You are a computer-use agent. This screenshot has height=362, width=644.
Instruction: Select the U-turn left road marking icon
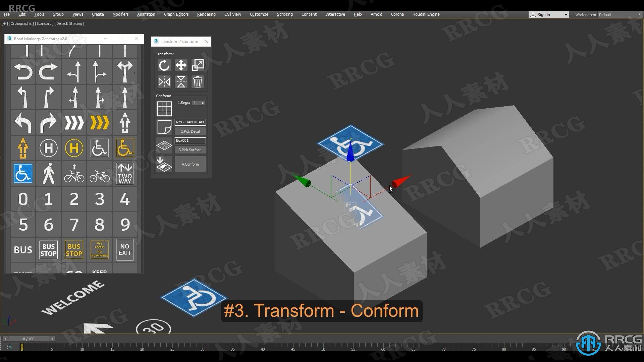click(22, 72)
